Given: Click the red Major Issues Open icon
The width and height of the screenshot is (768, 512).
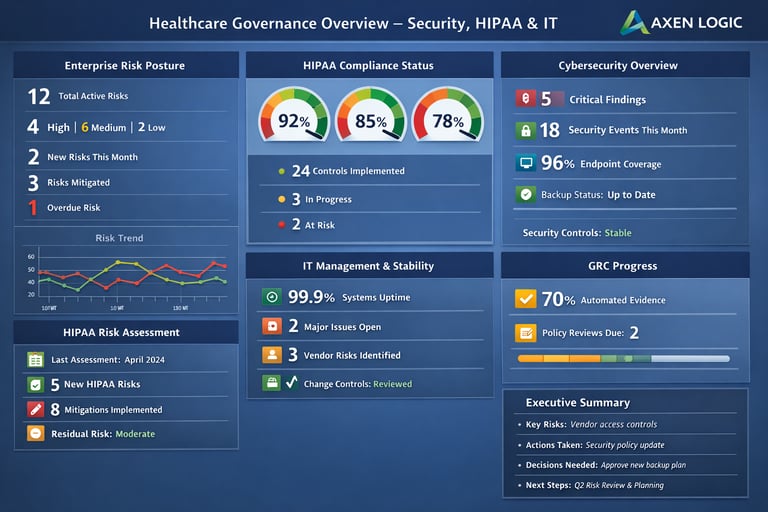Looking at the screenshot, I should click(x=272, y=326).
